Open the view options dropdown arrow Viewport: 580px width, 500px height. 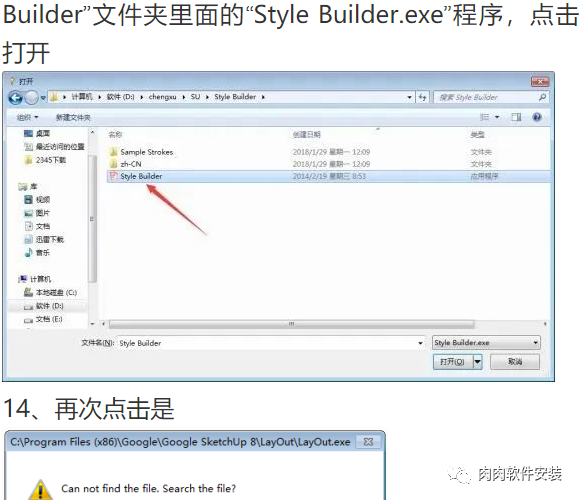click(497, 117)
